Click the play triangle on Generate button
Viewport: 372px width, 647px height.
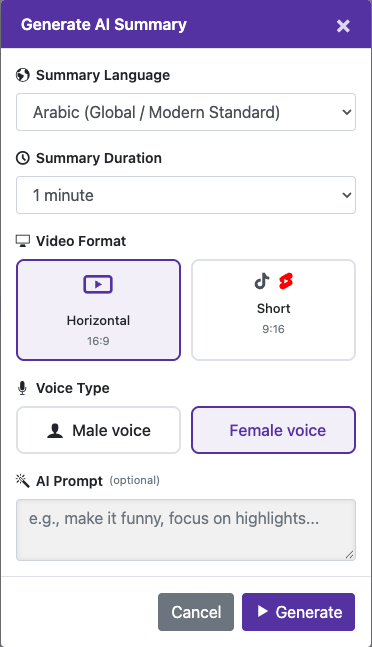[263, 611]
